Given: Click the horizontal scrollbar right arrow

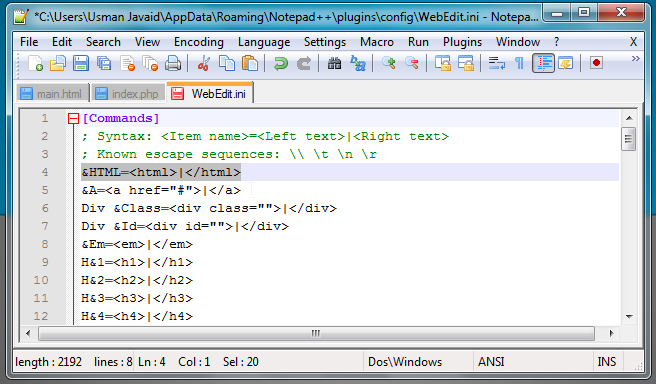Looking at the screenshot, I should click(611, 333).
